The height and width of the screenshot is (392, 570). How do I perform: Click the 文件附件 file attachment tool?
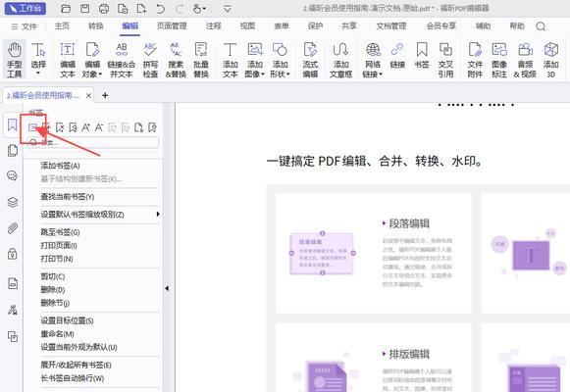click(475, 60)
